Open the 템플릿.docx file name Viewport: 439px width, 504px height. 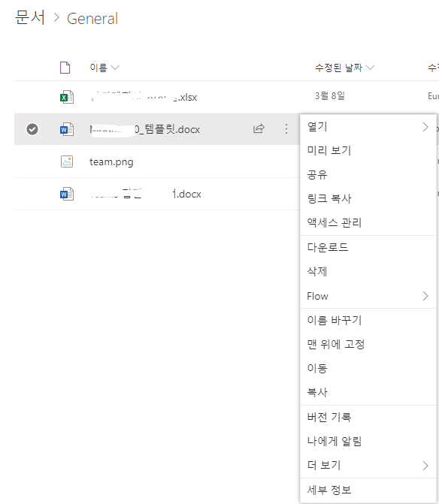[x=145, y=129]
